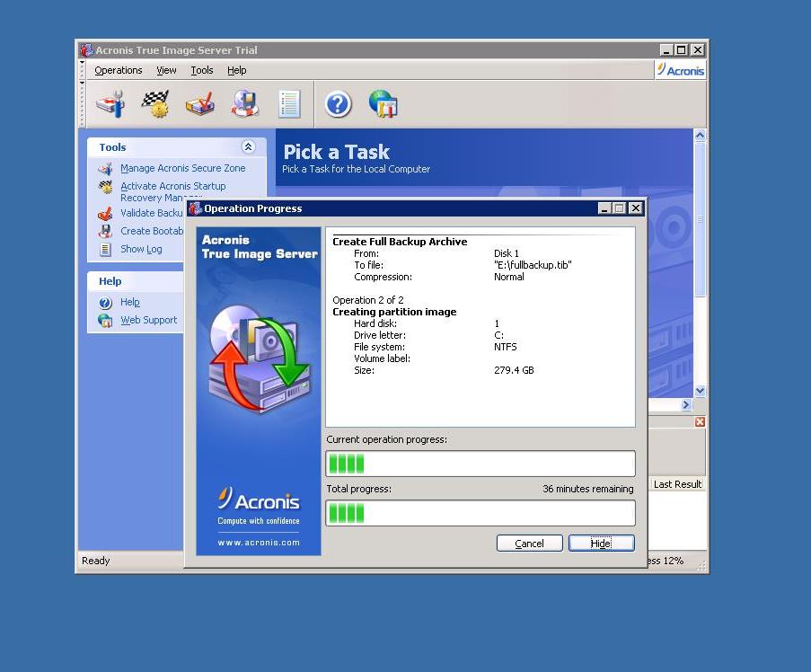Click the document icon beside Show Log

coord(105,250)
